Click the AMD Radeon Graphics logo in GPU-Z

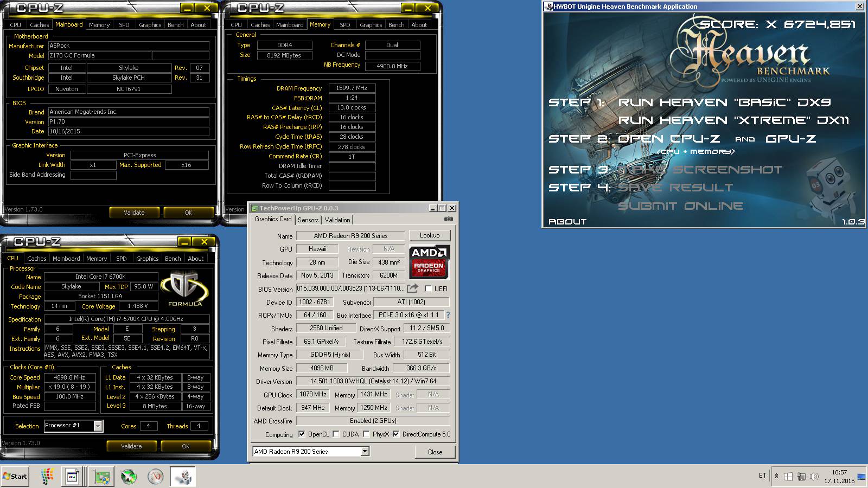coord(429,261)
